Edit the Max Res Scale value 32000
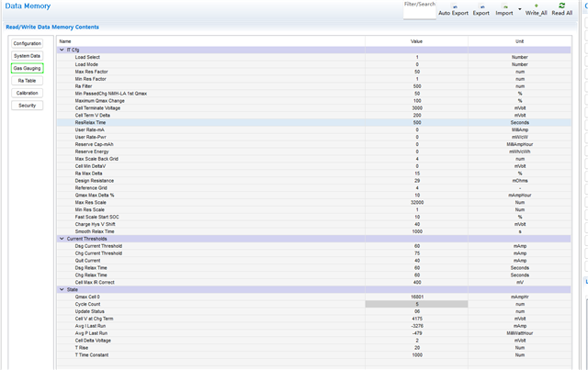 (416, 202)
